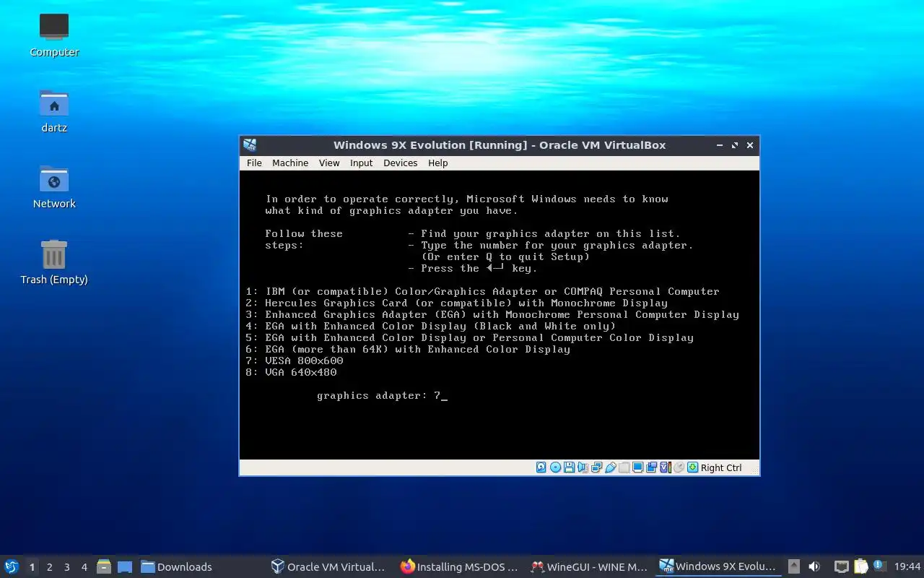Click the recording indicator icon

click(x=652, y=467)
